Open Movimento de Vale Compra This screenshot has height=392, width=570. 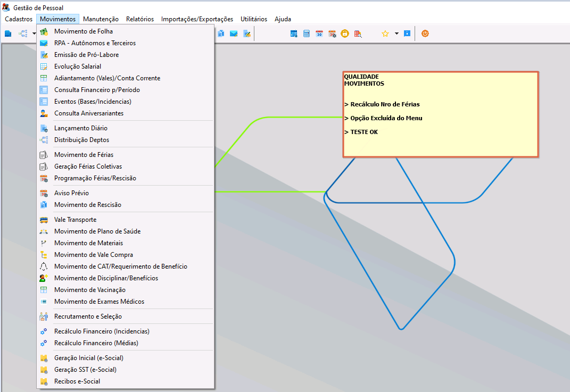tap(126, 255)
